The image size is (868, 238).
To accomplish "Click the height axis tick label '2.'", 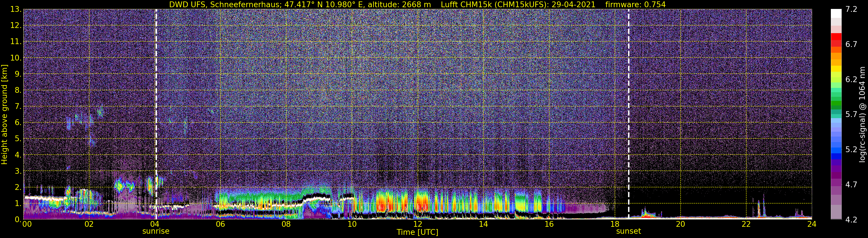I will coord(18,188).
